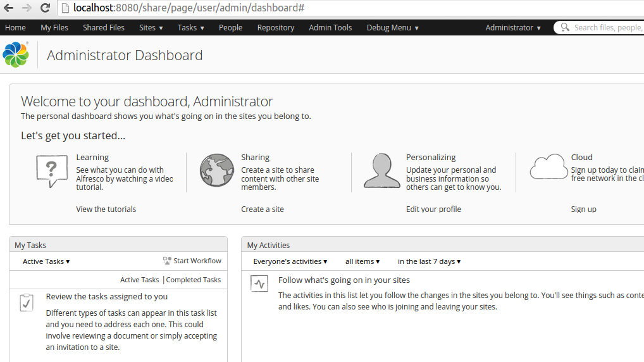
Task: Open My Files in navigation bar
Action: click(54, 28)
